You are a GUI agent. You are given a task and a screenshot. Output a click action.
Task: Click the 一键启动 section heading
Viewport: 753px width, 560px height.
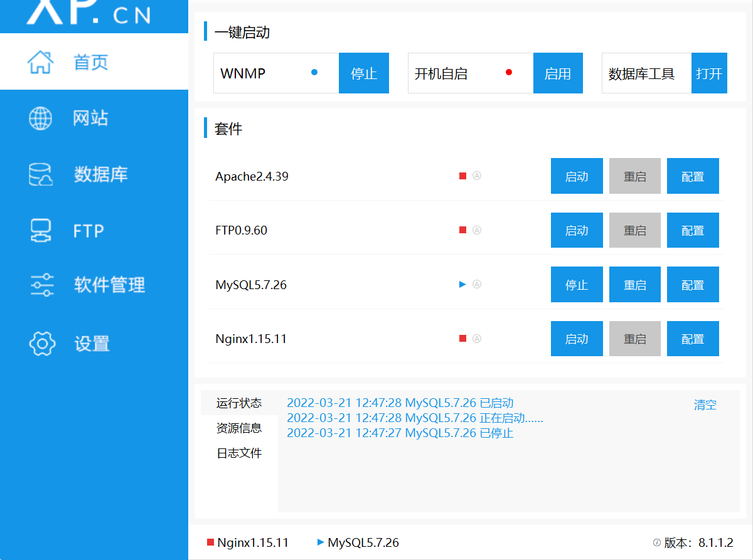coord(242,32)
